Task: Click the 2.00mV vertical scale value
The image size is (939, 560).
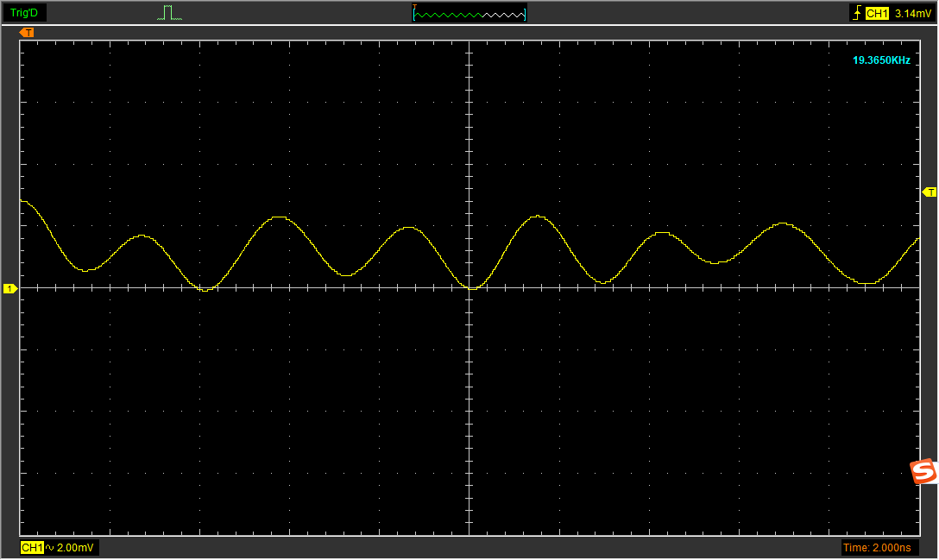Action: click(75, 547)
